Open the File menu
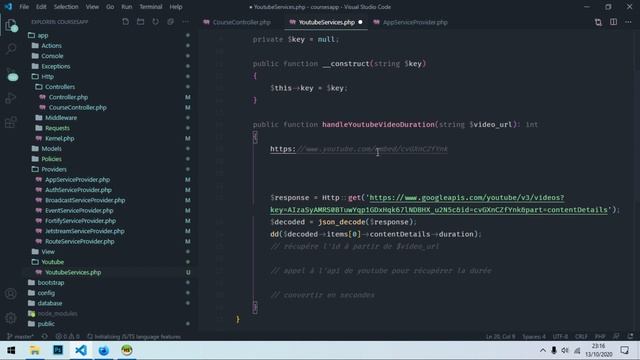Screen dimensions: 640x360 point(24,7)
